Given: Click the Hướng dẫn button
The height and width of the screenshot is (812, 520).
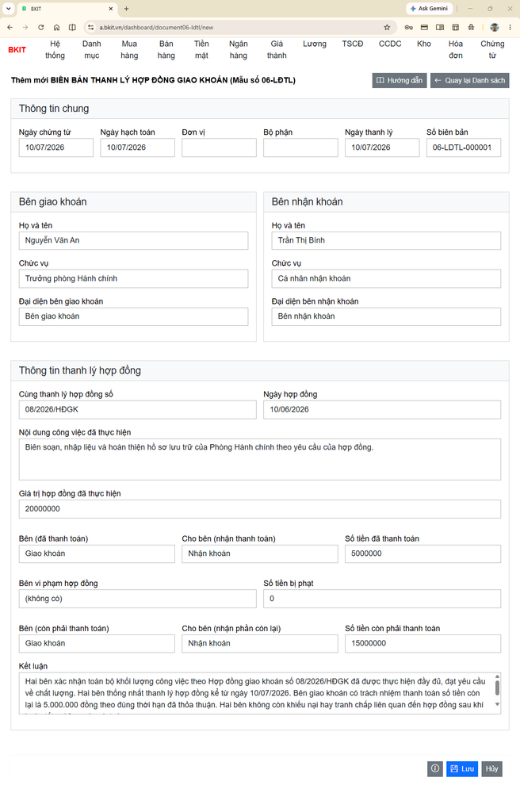Looking at the screenshot, I should (400, 80).
